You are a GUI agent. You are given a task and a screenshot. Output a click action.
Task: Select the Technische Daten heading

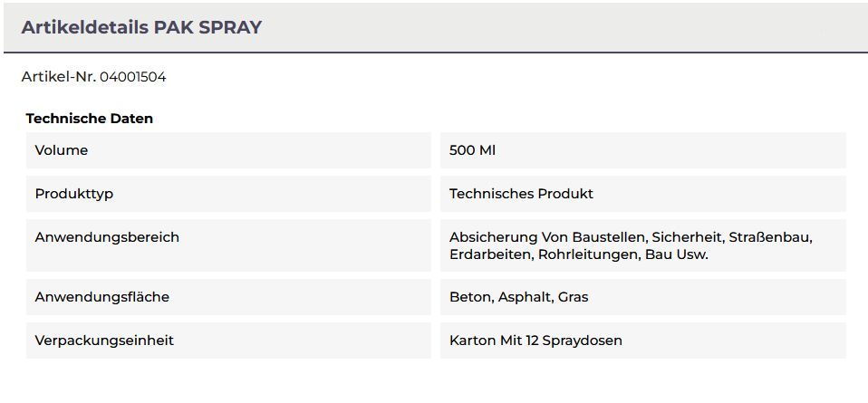click(x=89, y=119)
